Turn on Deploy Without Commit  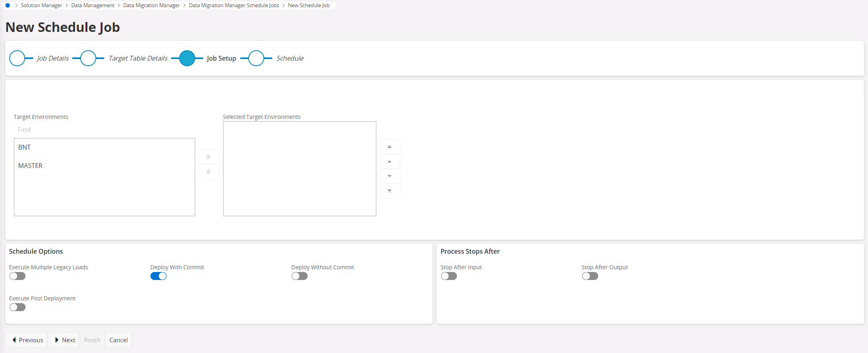point(300,276)
